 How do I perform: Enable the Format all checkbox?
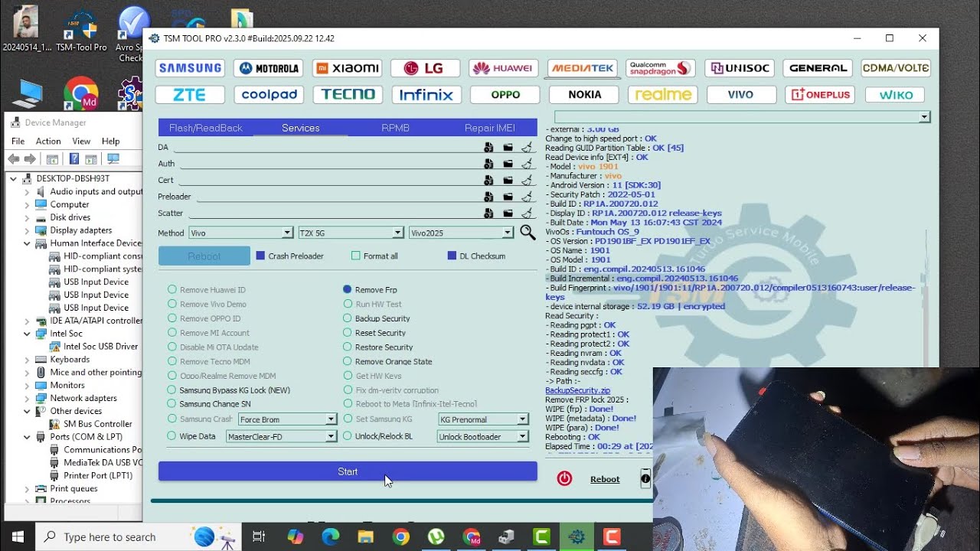pyautogui.click(x=355, y=256)
